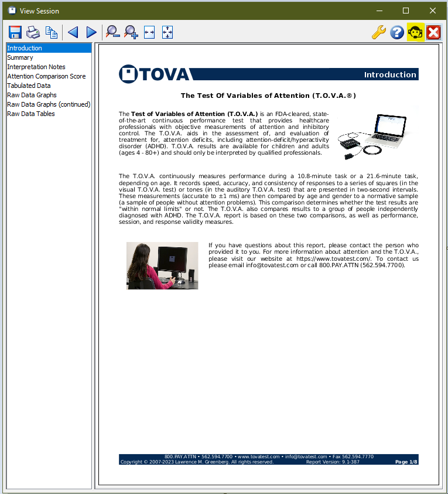Viewport: 448px width, 494px height.
Task: Zoom out with the magnifier-minus icon
Action: [112, 32]
